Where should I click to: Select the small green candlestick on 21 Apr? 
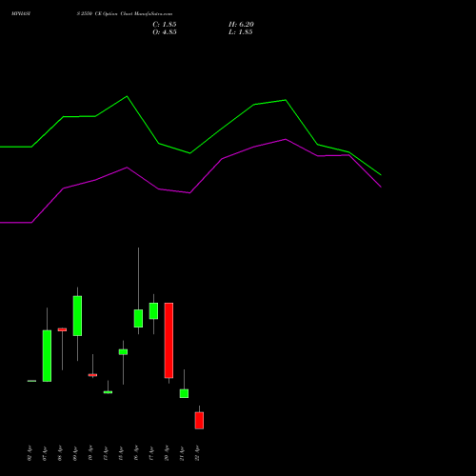(184, 393)
